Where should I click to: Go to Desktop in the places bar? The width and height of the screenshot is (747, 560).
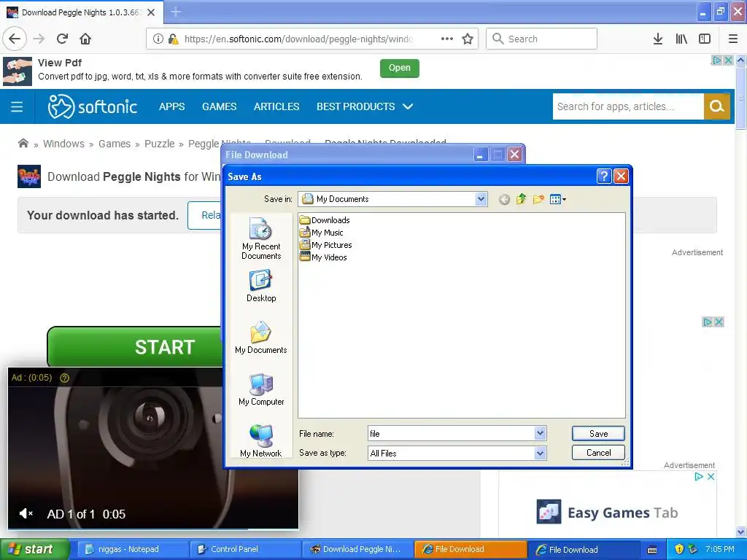click(x=261, y=286)
